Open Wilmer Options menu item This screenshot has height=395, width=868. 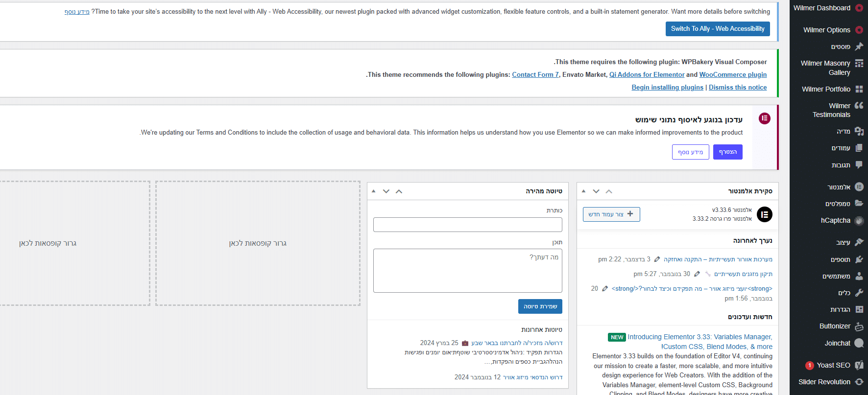click(827, 30)
